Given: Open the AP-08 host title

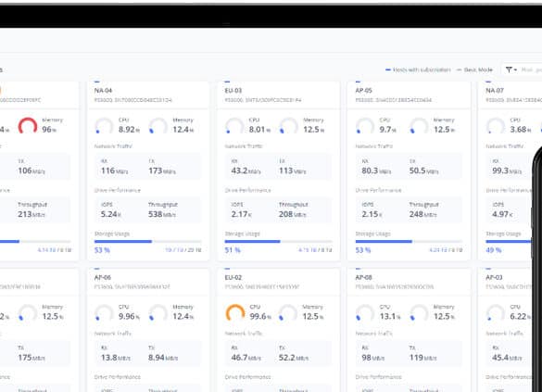Looking at the screenshot, I should coord(363,277).
